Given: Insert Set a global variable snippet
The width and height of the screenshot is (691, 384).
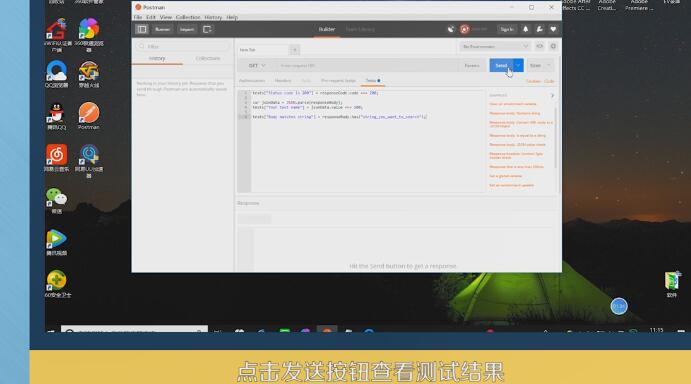Looking at the screenshot, I should 505,176.
